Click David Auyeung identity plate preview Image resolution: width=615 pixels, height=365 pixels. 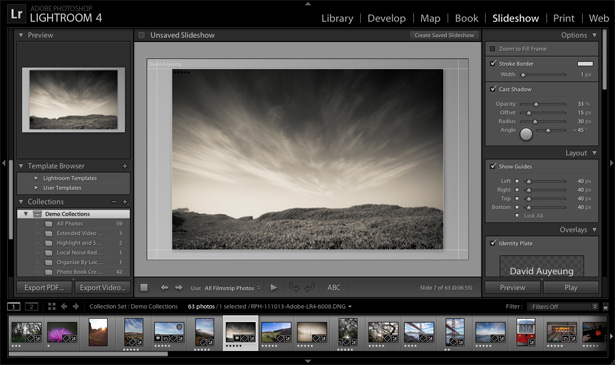[x=541, y=267]
